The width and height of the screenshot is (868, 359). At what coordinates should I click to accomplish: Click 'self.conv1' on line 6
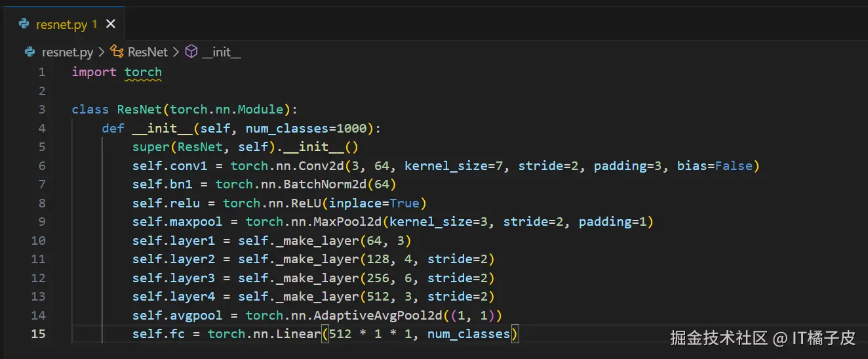point(170,165)
